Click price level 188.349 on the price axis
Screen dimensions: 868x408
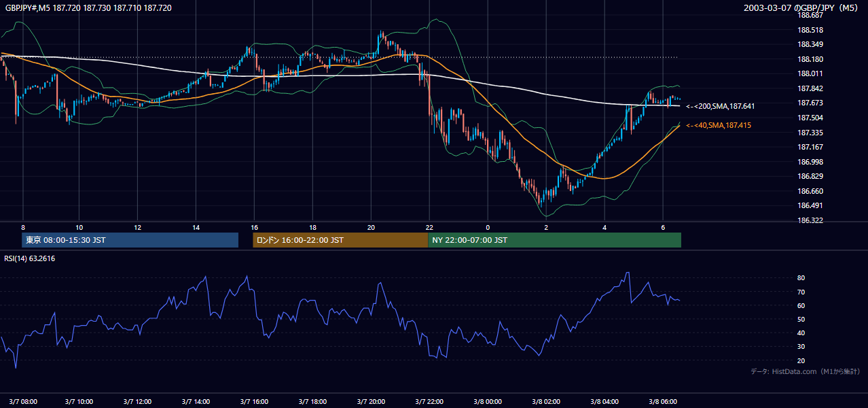pos(810,44)
